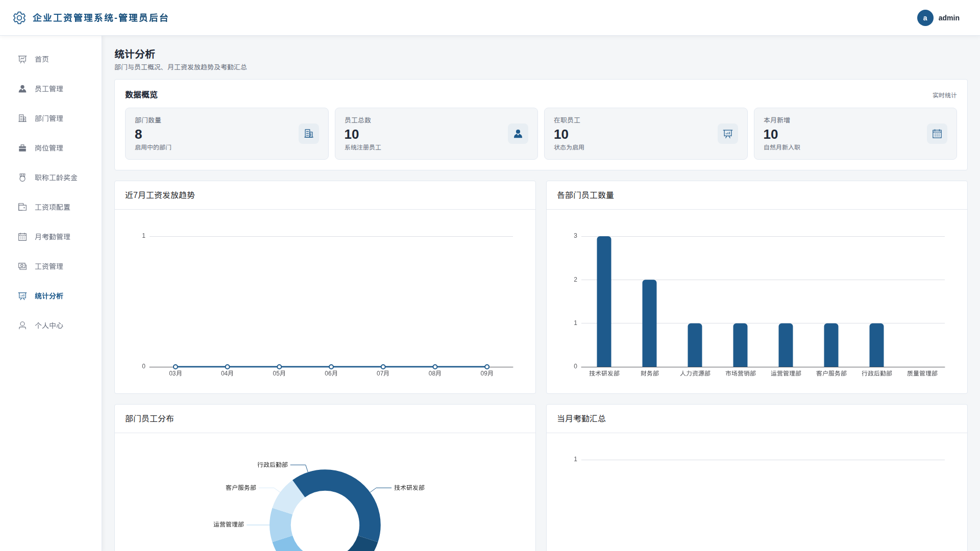This screenshot has width=980, height=551.
Task: Click the 04月 data point on trend line
Action: 227,367
